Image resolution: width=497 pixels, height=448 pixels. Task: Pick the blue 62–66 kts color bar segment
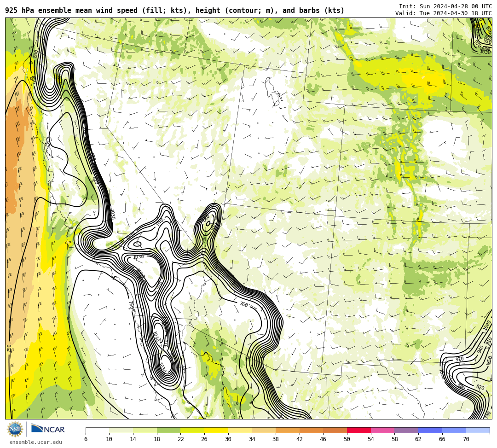(430, 430)
